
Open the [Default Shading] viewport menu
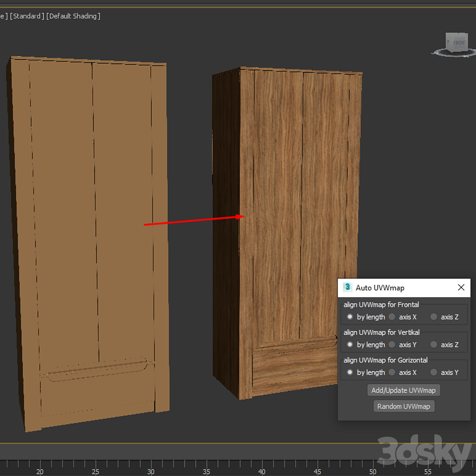(73, 16)
